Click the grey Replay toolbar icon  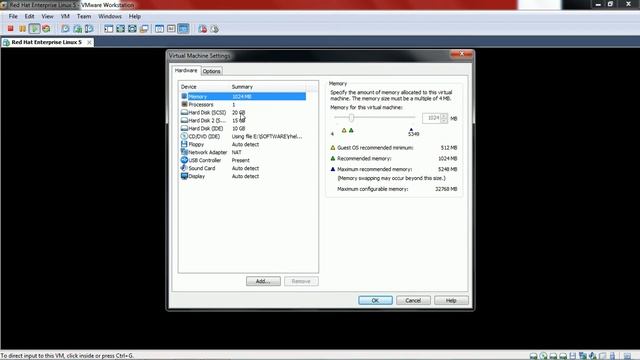tap(215, 29)
